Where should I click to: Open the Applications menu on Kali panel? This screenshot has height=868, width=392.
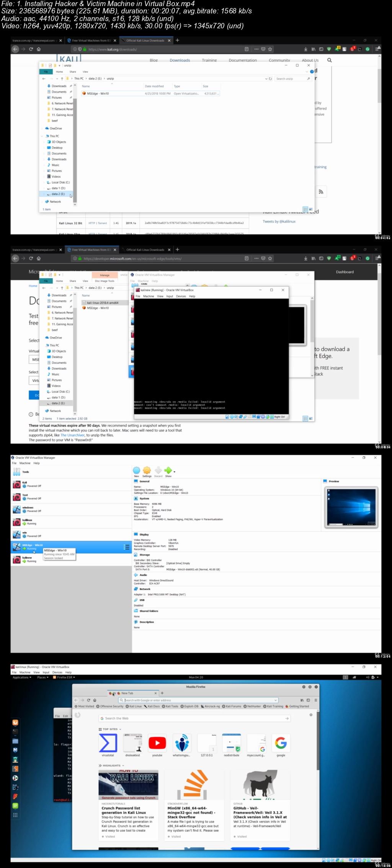[x=22, y=677]
